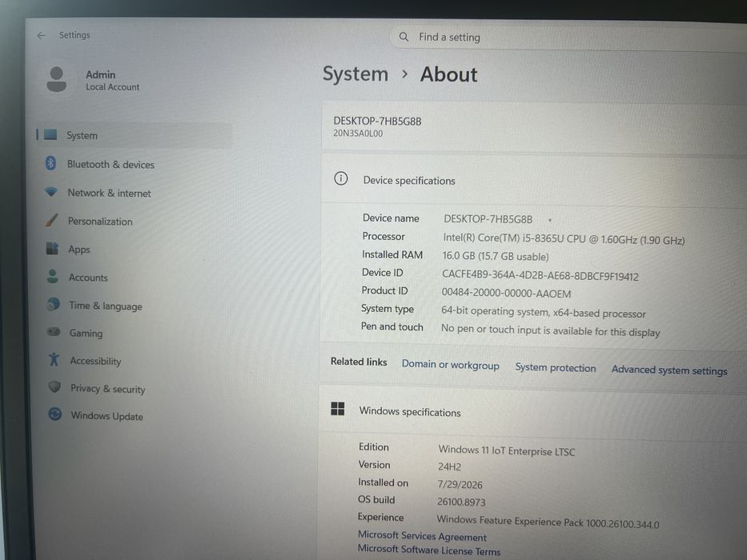The image size is (747, 560).
Task: Click the Privacy & security shield icon
Action: pyautogui.click(x=54, y=386)
